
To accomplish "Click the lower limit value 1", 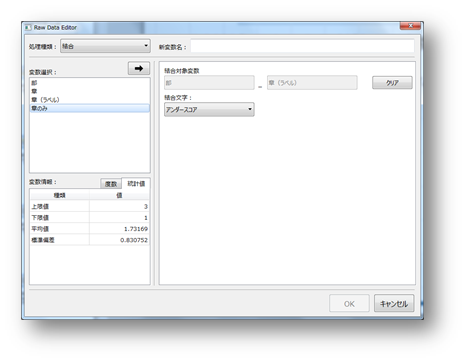I will tap(146, 217).
